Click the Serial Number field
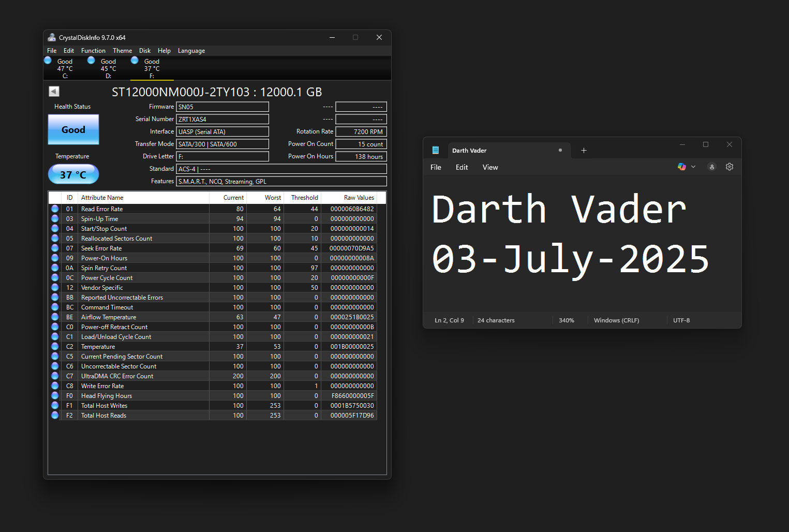The height and width of the screenshot is (532, 789). point(222,120)
